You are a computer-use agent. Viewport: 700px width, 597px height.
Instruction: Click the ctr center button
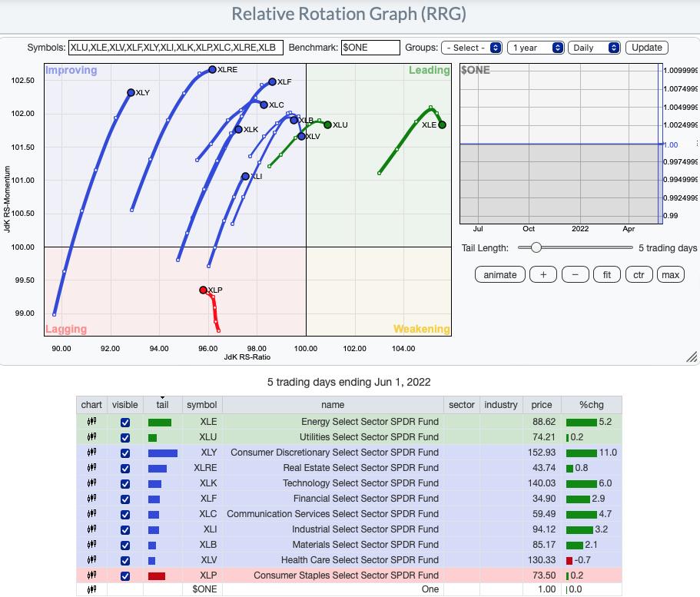[x=639, y=274]
